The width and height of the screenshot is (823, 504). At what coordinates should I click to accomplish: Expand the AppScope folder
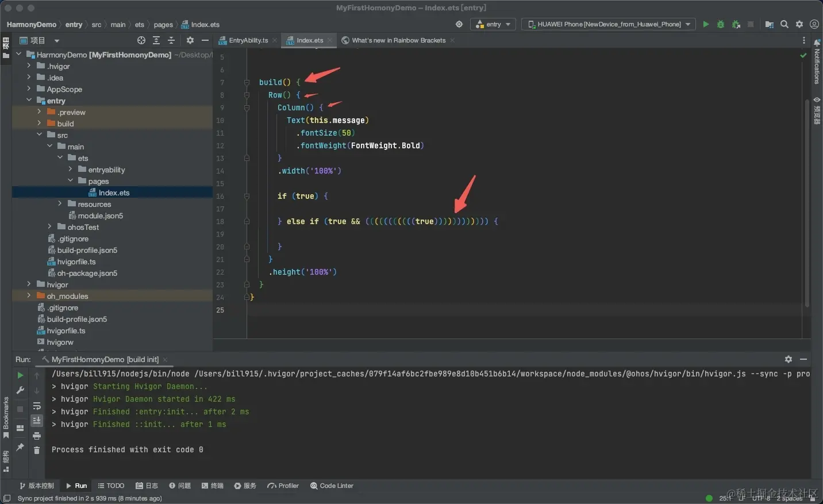click(x=29, y=89)
